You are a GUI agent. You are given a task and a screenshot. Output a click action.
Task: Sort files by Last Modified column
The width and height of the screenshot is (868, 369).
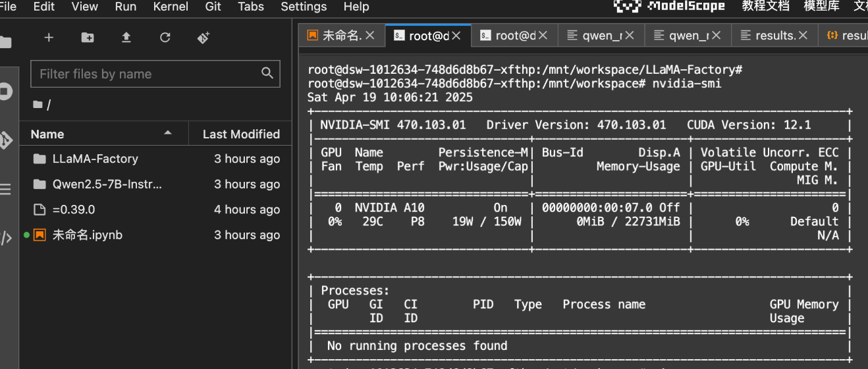click(x=241, y=134)
